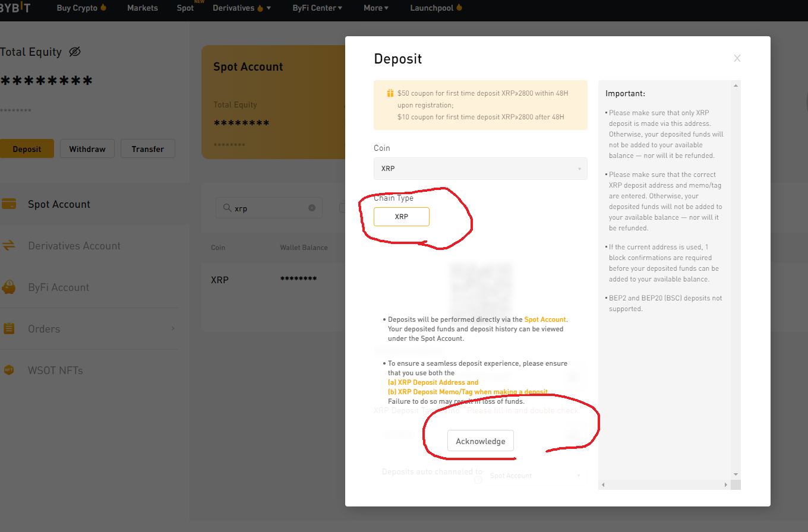Click the Spot Account link in deposit notice
This screenshot has width=808, height=532.
(x=545, y=319)
